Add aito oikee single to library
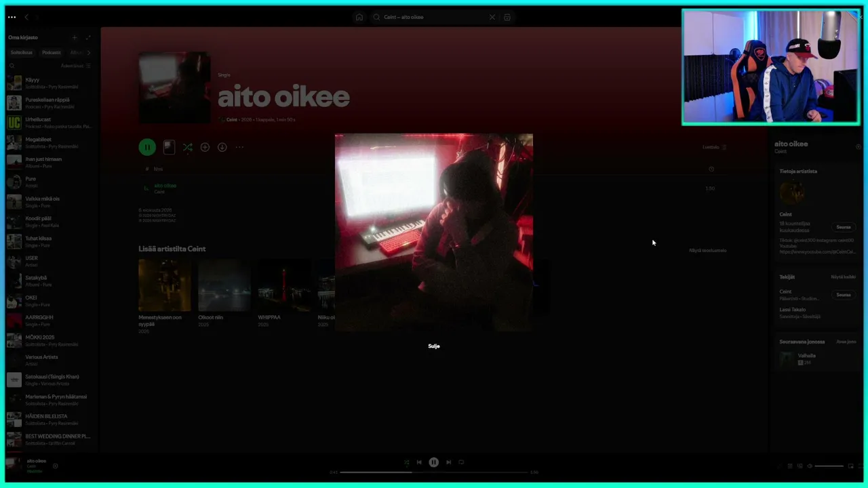This screenshot has height=488, width=868. [x=205, y=147]
